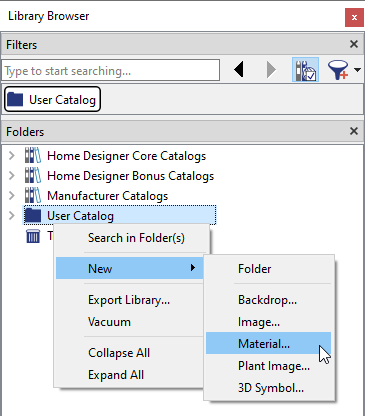
Task: Click the Folders panel header label
Action: pyautogui.click(x=25, y=132)
